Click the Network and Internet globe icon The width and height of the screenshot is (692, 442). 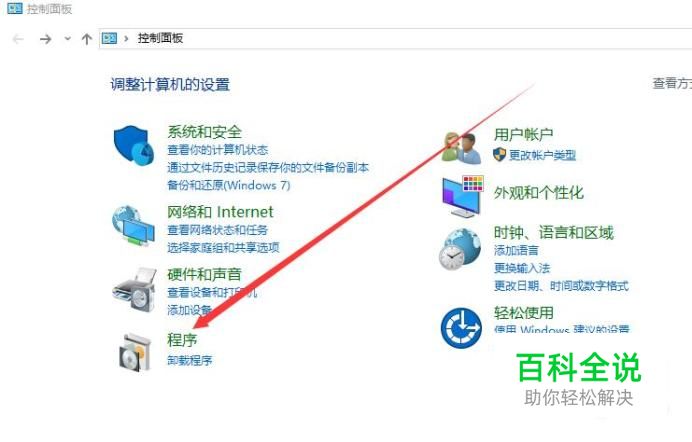pyautogui.click(x=133, y=225)
